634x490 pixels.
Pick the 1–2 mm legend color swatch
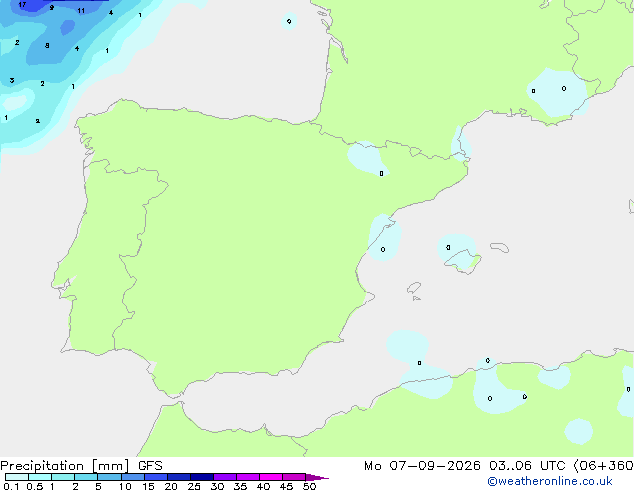pyautogui.click(x=63, y=477)
